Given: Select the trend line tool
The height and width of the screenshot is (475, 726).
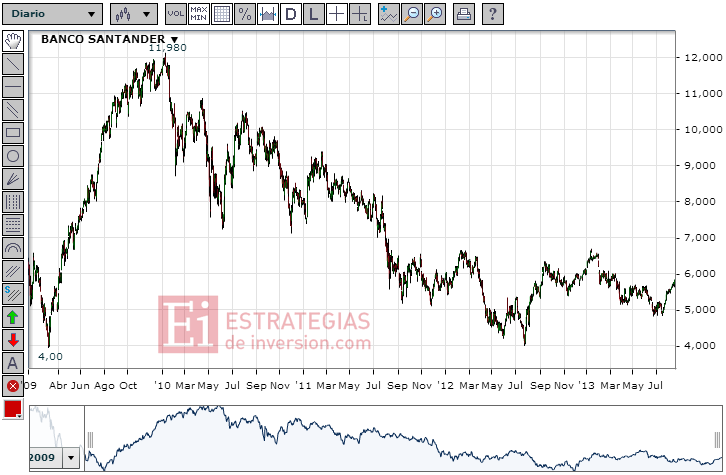Looking at the screenshot, I should (13, 64).
